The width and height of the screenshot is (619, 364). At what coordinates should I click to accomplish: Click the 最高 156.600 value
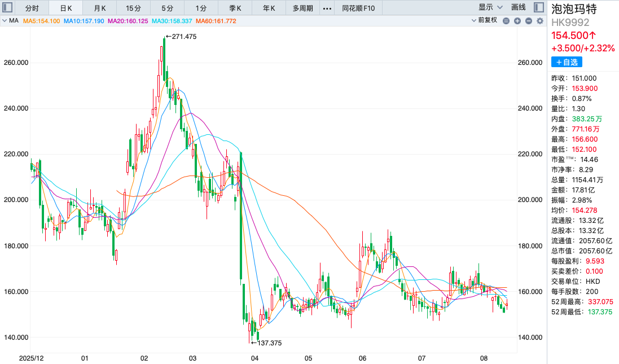(x=585, y=139)
